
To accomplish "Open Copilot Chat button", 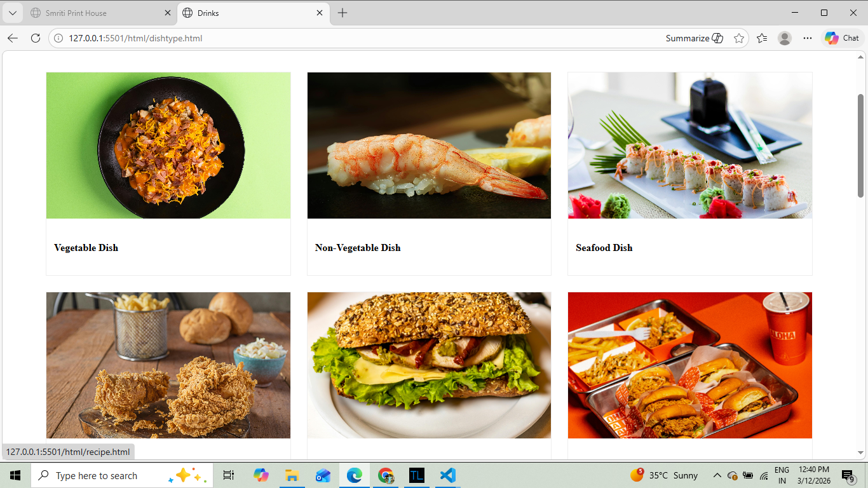I will coord(842,38).
